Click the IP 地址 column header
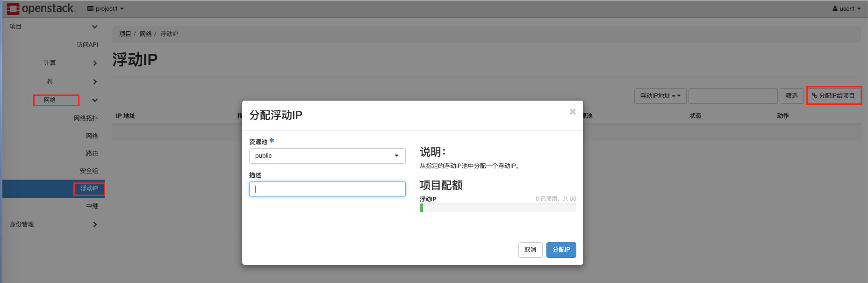Image resolution: width=868 pixels, height=283 pixels. (126, 116)
